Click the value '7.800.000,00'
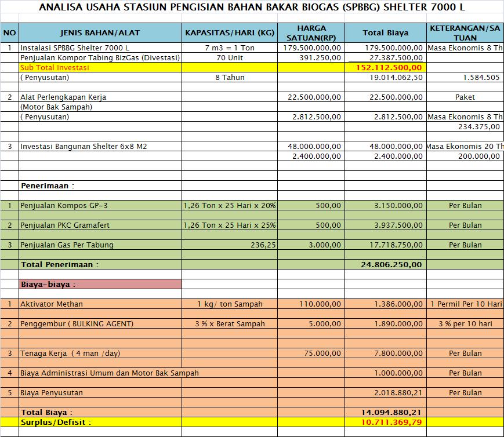This screenshot has width=504, height=437. coord(398,354)
